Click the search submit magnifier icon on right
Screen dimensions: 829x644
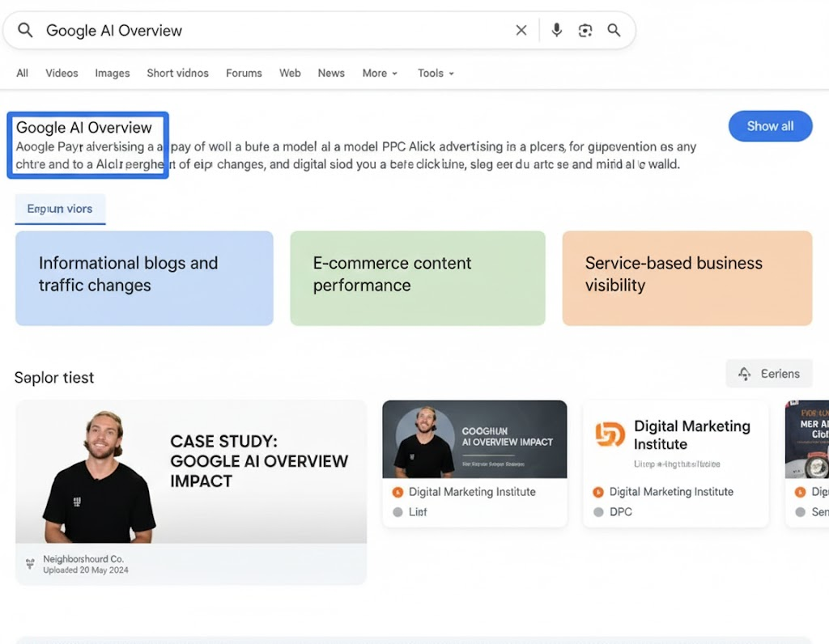point(614,31)
